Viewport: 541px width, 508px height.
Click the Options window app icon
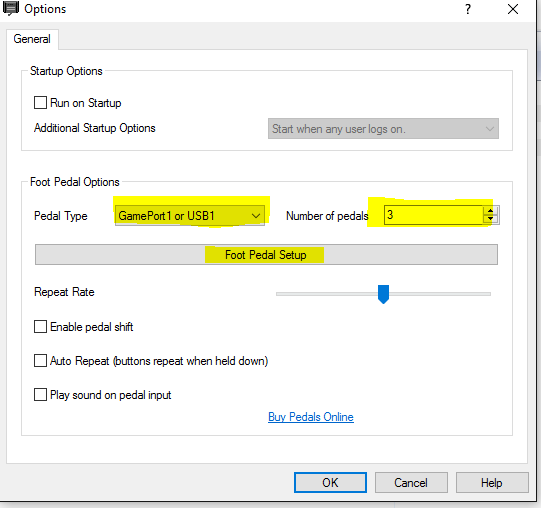click(x=10, y=9)
